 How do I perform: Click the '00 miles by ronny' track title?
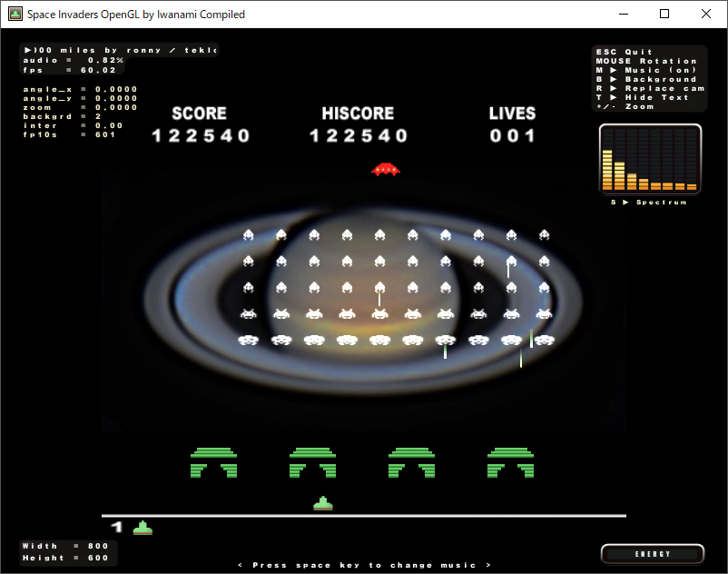coord(120,50)
